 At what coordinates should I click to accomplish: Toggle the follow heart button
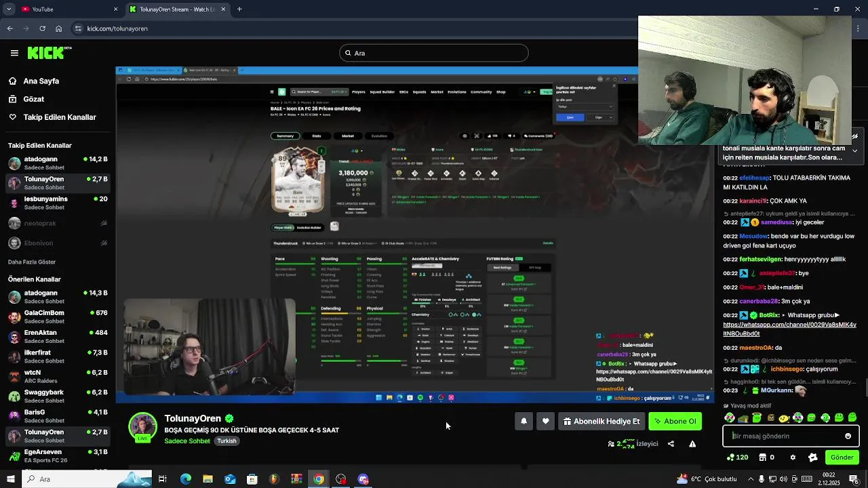[x=545, y=421]
